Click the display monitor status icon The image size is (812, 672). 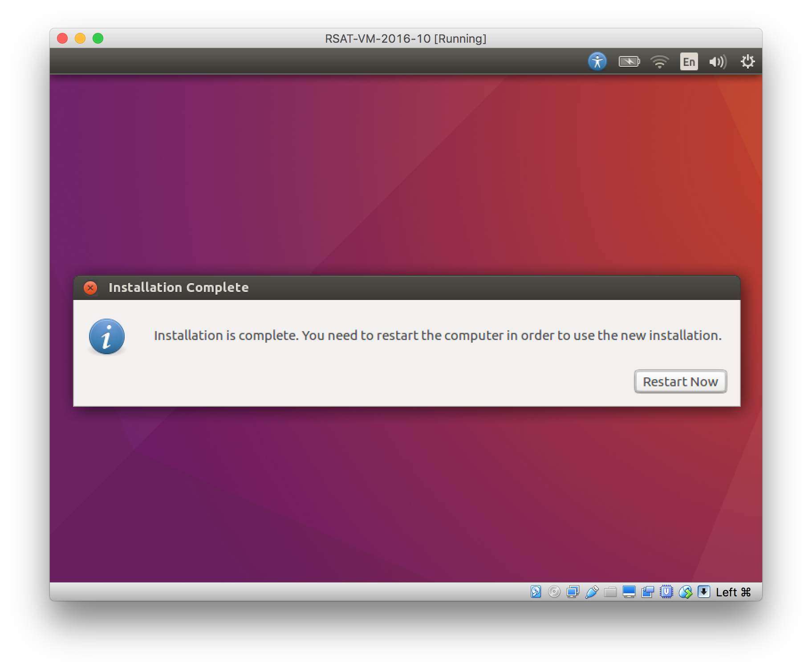point(629,591)
